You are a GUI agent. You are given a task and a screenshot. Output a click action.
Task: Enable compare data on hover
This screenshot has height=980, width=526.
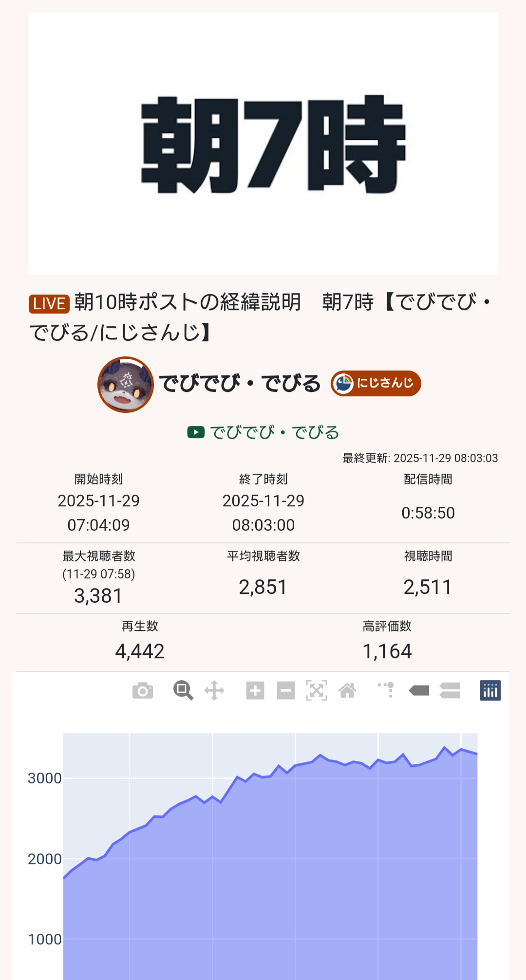(450, 690)
